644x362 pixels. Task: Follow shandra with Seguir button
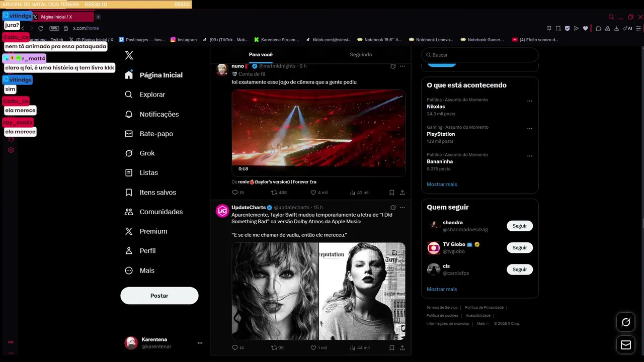[520, 226]
